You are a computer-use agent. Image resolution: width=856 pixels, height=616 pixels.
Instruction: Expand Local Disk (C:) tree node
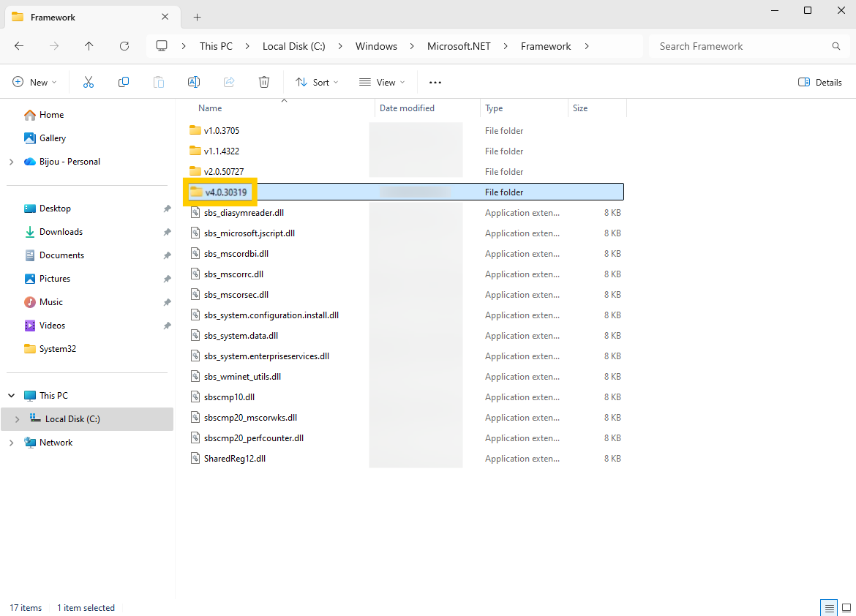click(18, 419)
